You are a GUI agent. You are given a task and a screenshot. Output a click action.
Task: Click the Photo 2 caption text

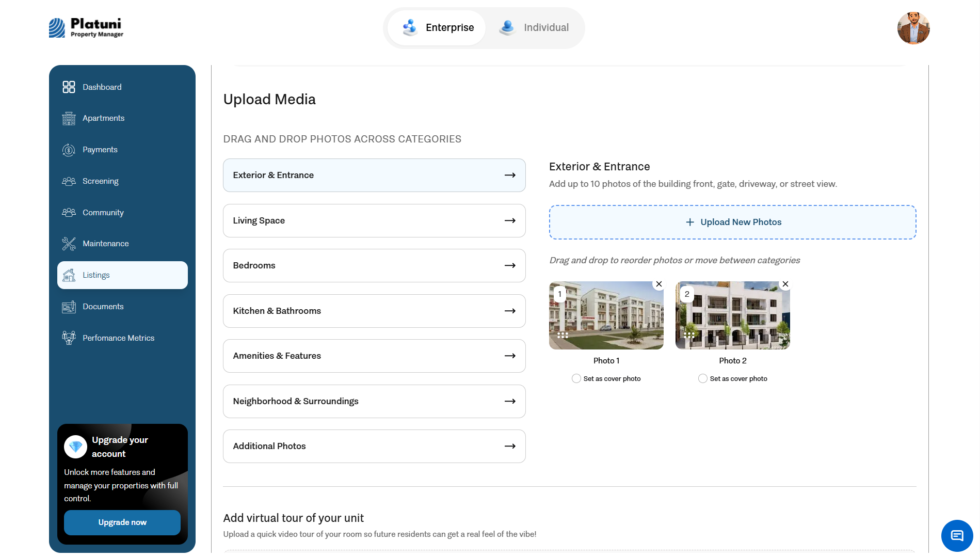pos(733,360)
